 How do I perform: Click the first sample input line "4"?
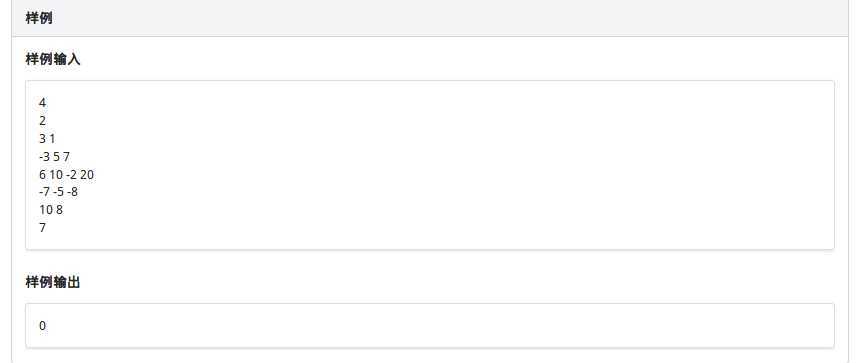click(42, 103)
